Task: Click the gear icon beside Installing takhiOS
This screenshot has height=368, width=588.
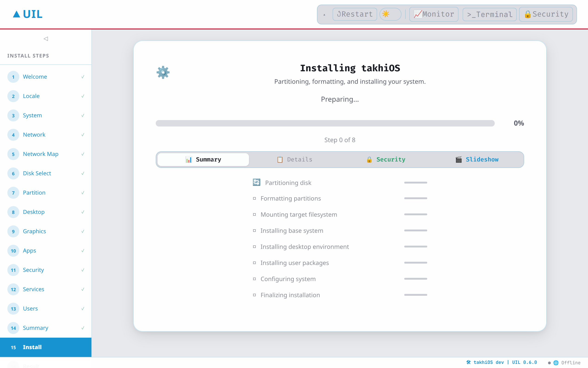Action: tap(163, 72)
